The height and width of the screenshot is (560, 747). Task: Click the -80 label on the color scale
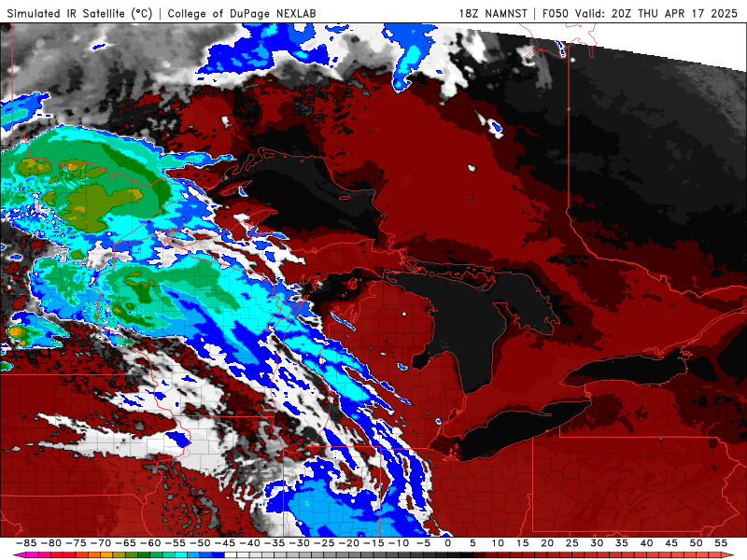51,543
